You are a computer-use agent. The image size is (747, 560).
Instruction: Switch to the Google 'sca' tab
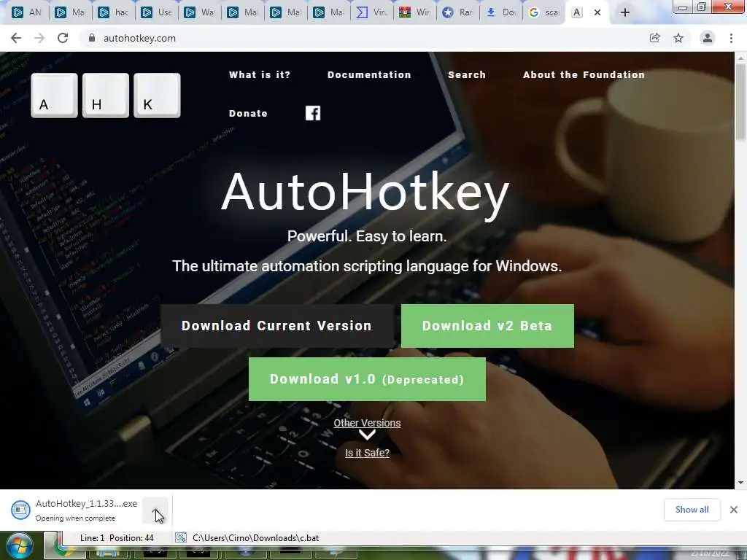[543, 12]
